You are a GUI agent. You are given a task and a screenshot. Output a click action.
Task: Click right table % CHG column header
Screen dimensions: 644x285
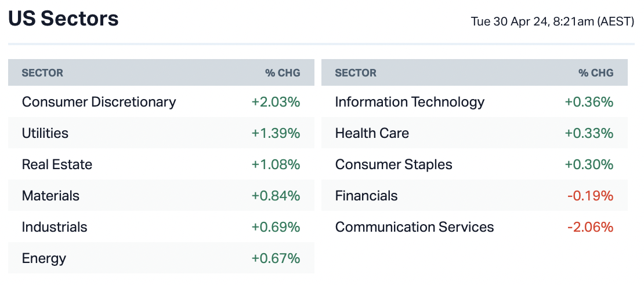click(x=596, y=73)
